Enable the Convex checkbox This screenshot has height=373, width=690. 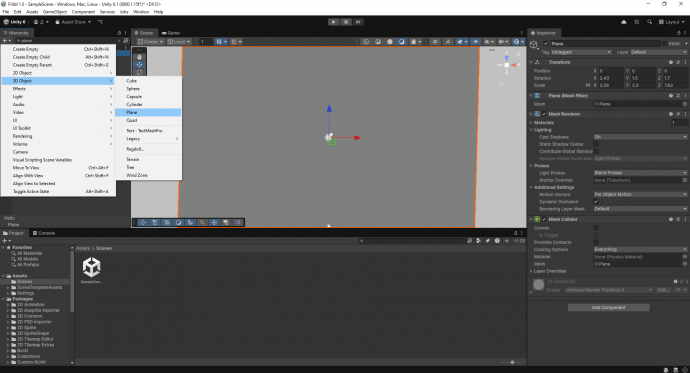coord(596,228)
